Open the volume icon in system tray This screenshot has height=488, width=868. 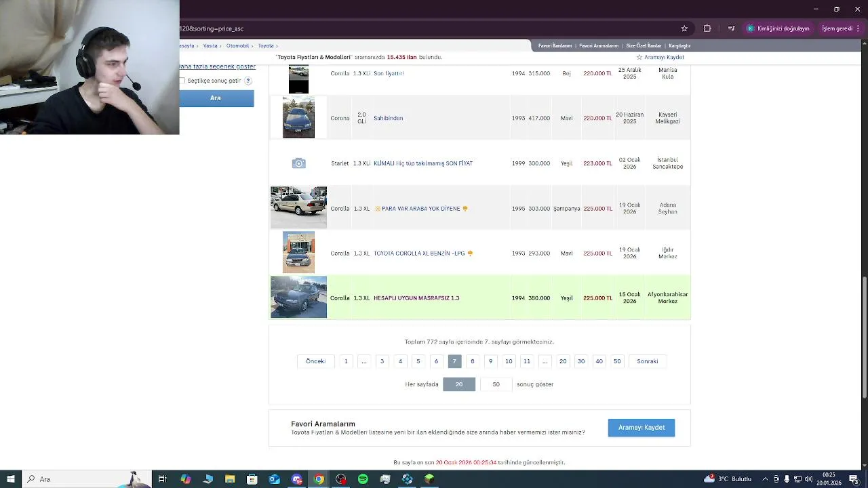tap(809, 479)
